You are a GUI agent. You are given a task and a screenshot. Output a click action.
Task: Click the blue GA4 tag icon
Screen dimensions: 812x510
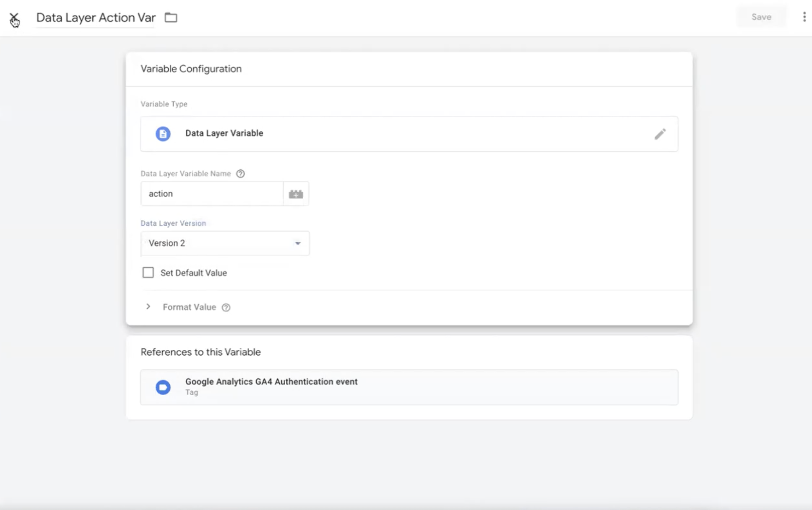click(x=163, y=387)
